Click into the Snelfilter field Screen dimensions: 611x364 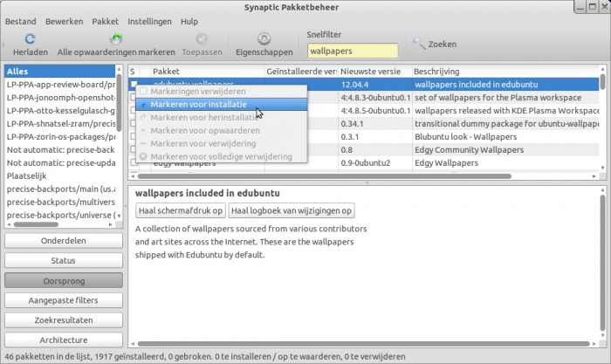click(x=353, y=51)
